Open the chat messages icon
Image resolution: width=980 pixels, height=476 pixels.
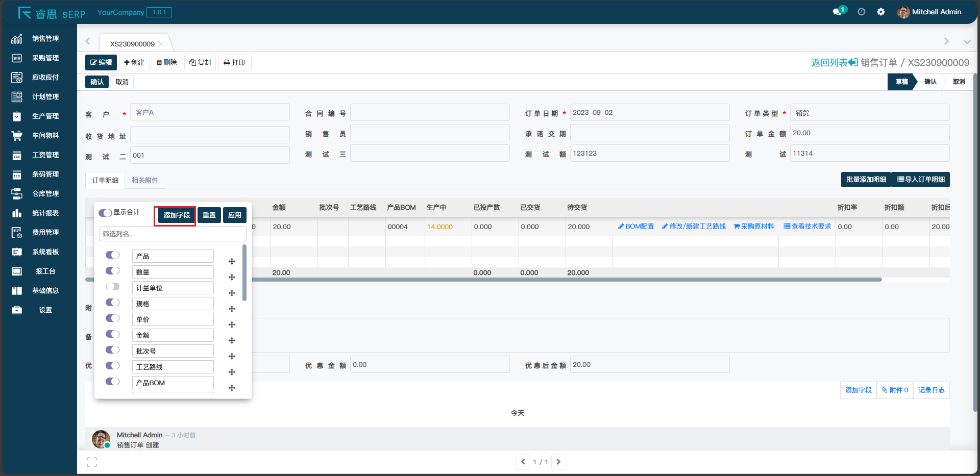837,12
